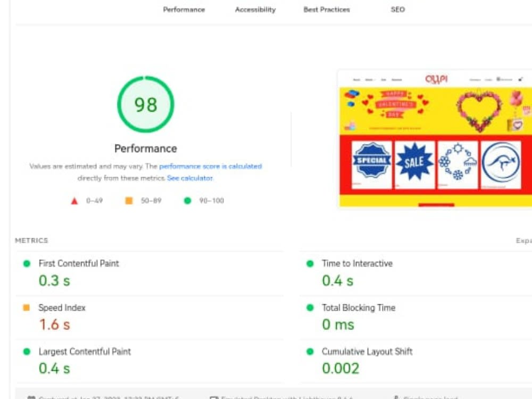This screenshot has width=532, height=399.
Task: Click the Cumulative Layout Shift label
Action: 367,352
